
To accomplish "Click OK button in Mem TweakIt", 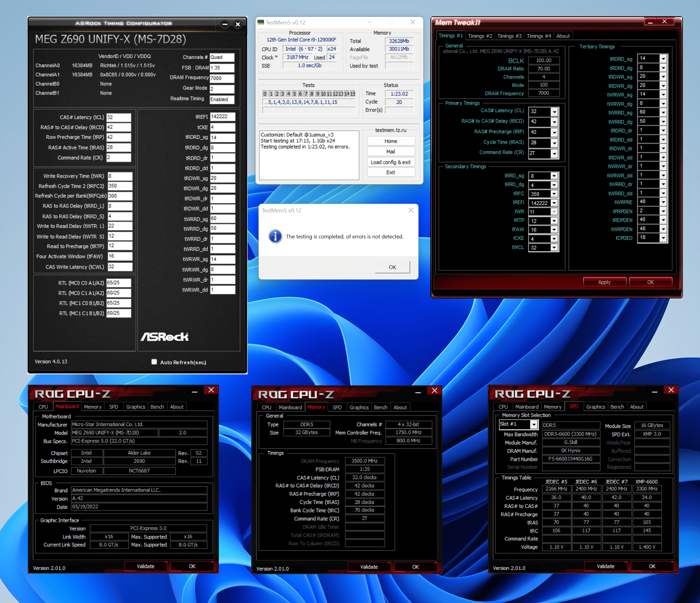I will pyautogui.click(x=650, y=282).
